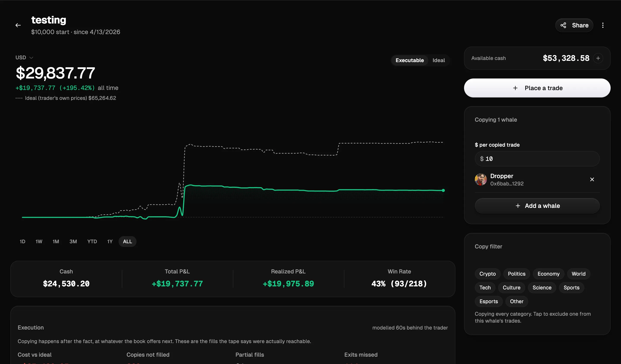Viewport: 621px width, 364px height.
Task: Go back using the left arrow
Action: click(x=18, y=25)
